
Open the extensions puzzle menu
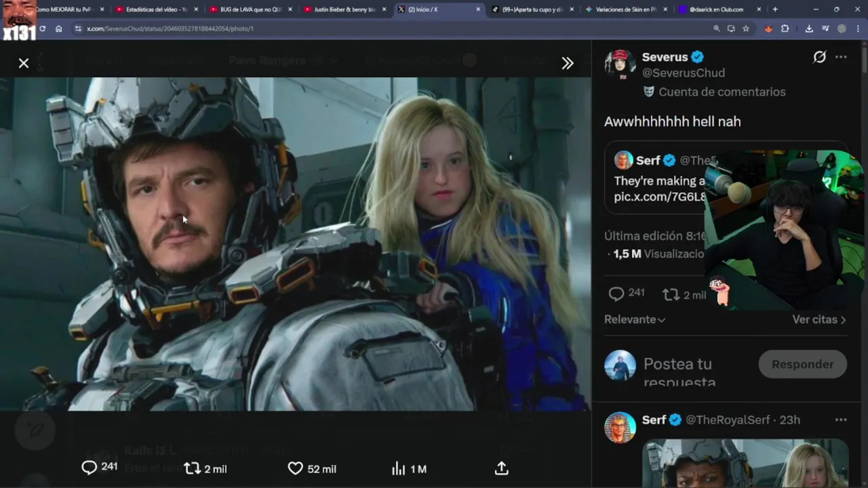(x=785, y=28)
